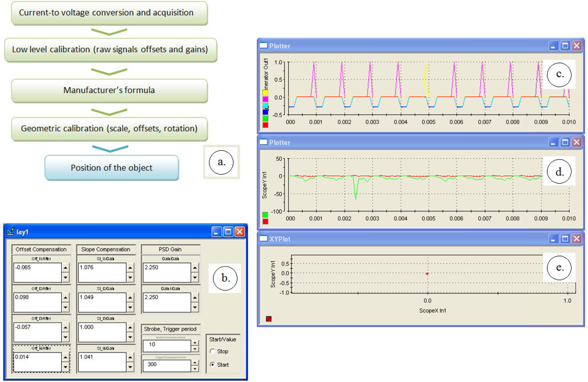Image resolution: width=588 pixels, height=382 pixels.
Task: Click the strobe period field showing 10
Action: [167, 346]
